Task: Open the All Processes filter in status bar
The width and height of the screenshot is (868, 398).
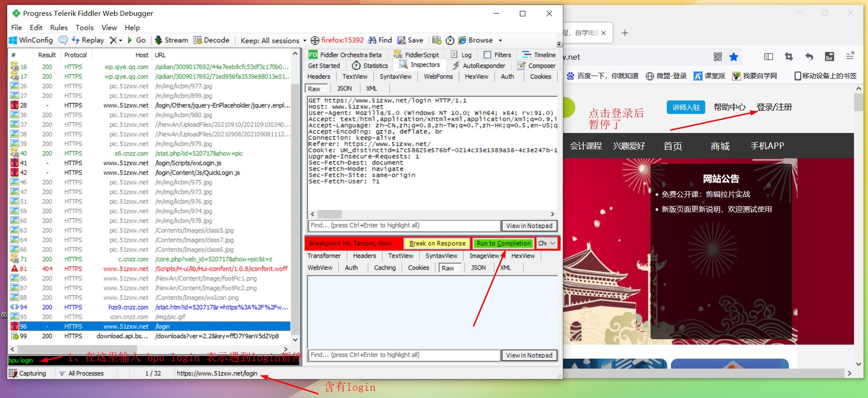Action: tap(81, 373)
